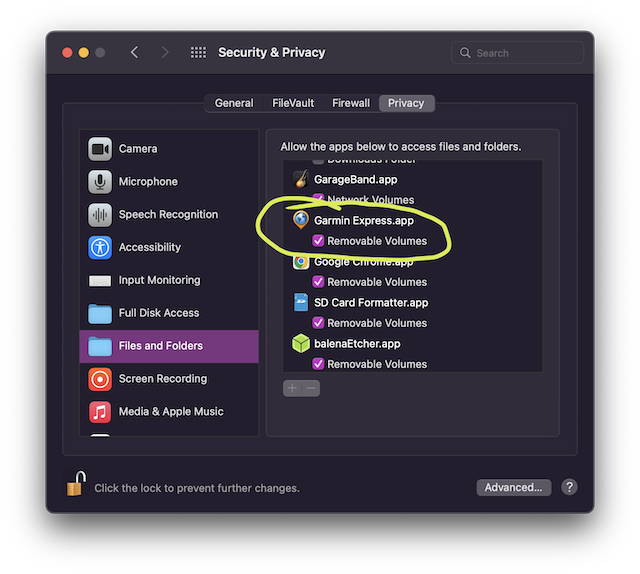Screen dimensions: 640x574
Task: Uncheck Removable Volumes for Garmin Express
Action: [318, 241]
